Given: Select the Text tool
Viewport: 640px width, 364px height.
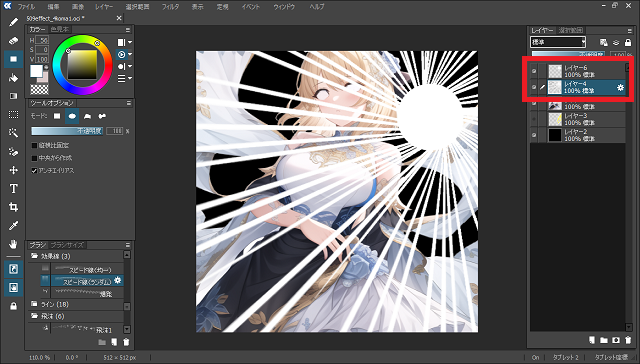Looking at the screenshot, I should point(13,188).
